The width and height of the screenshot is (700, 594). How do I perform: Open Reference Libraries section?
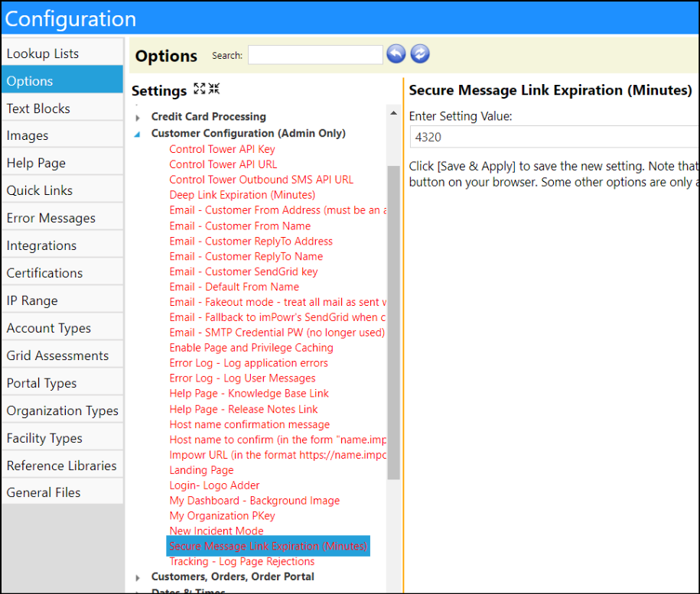pos(63,466)
